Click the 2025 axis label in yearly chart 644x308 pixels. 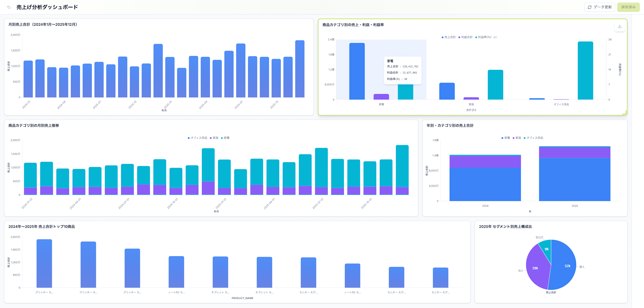[x=575, y=206]
